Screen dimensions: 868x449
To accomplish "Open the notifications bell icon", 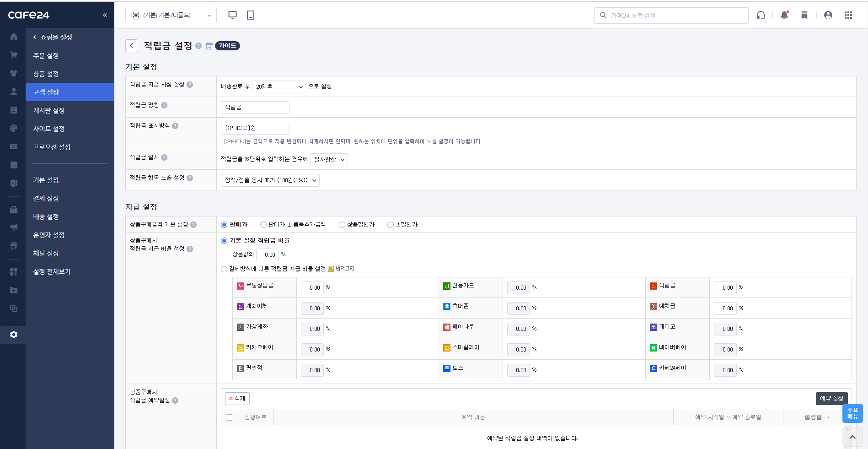I will [x=784, y=15].
